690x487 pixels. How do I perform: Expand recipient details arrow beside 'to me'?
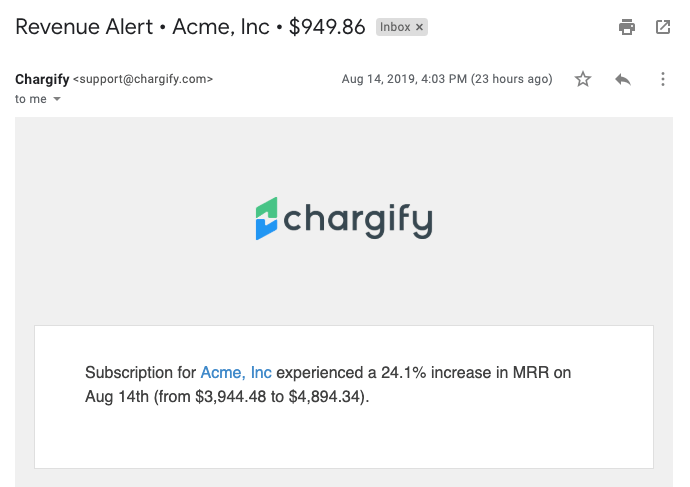click(57, 99)
